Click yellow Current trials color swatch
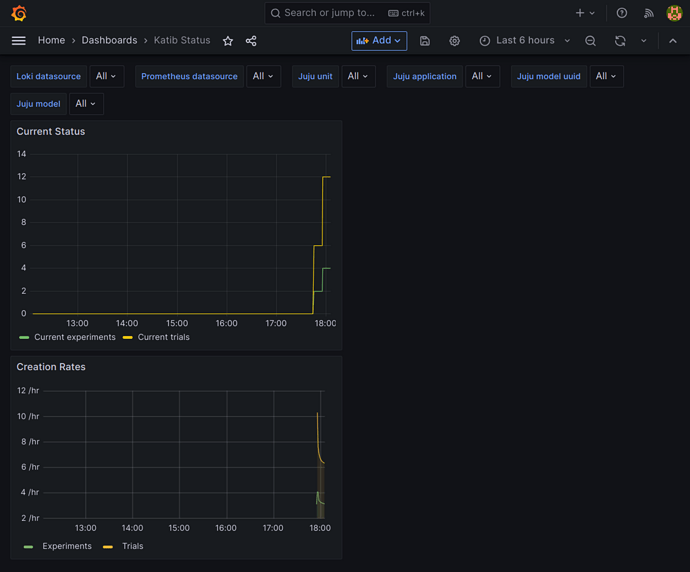Image resolution: width=690 pixels, height=572 pixels. pyautogui.click(x=128, y=337)
